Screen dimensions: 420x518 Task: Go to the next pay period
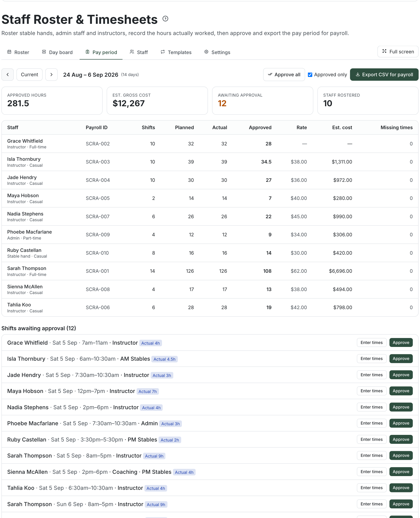tap(51, 75)
